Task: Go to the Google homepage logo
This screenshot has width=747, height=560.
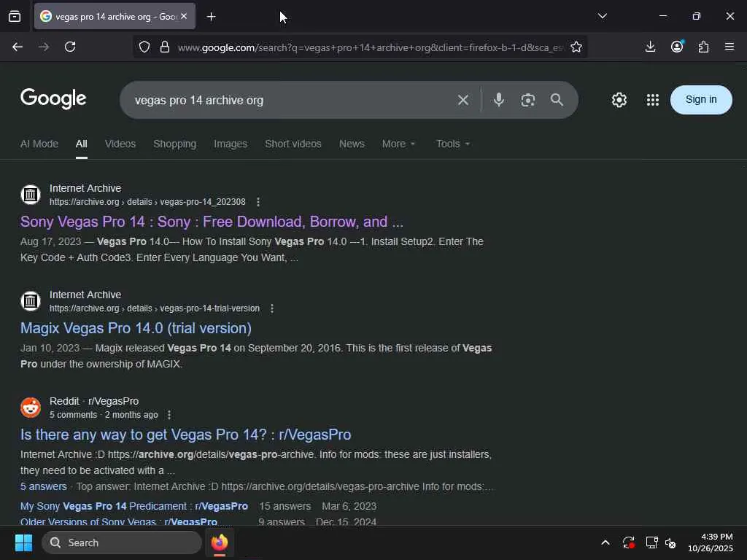Action: click(53, 99)
